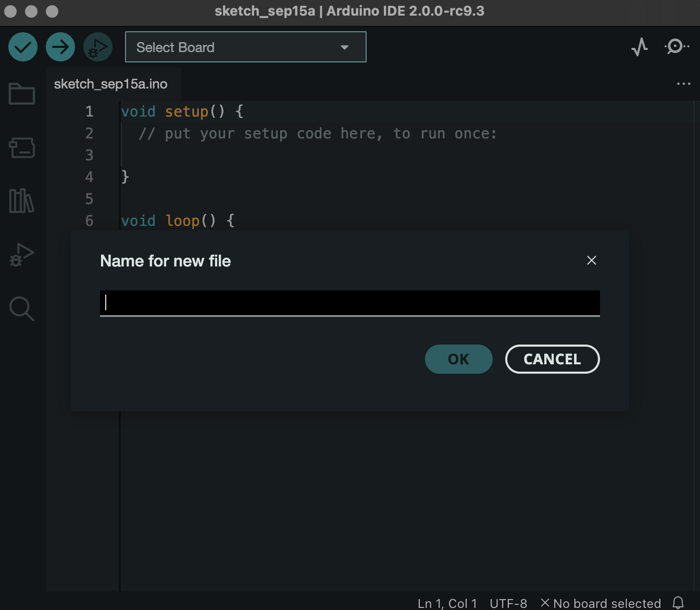
Task: Click the CANCEL button in dialog
Action: tap(553, 359)
